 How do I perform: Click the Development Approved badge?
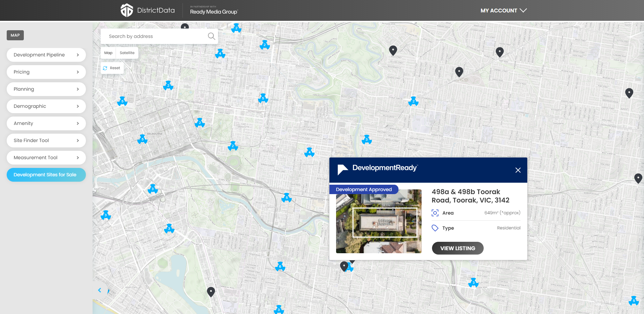pos(364,189)
